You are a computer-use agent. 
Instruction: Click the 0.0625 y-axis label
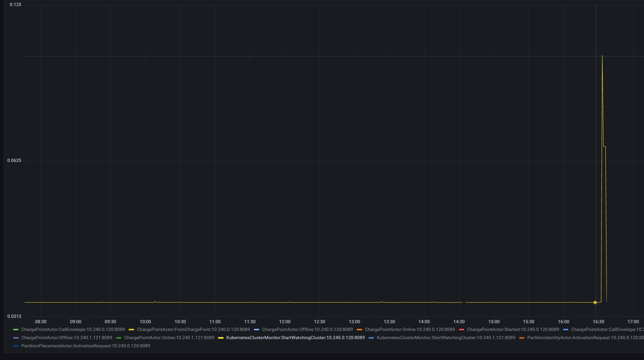click(x=14, y=160)
